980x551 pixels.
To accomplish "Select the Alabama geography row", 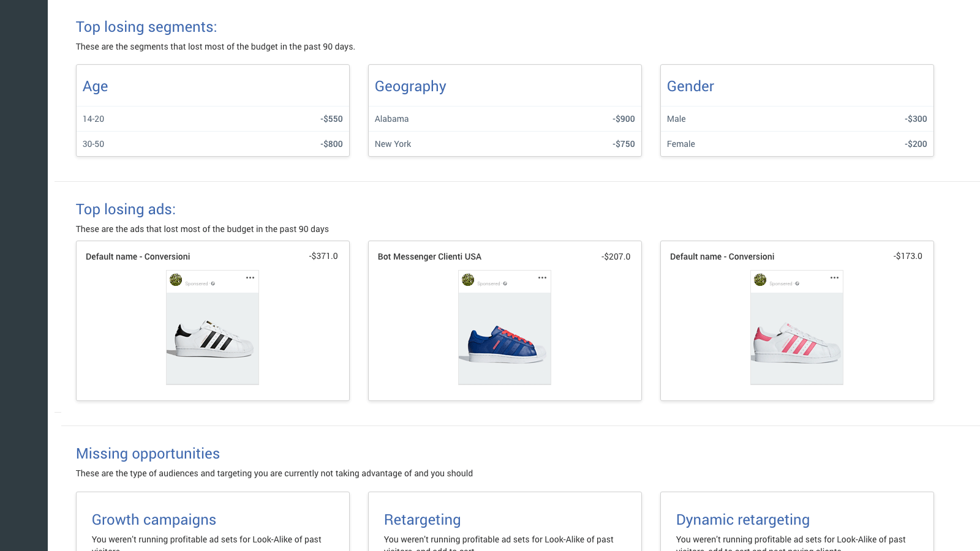I will click(505, 119).
